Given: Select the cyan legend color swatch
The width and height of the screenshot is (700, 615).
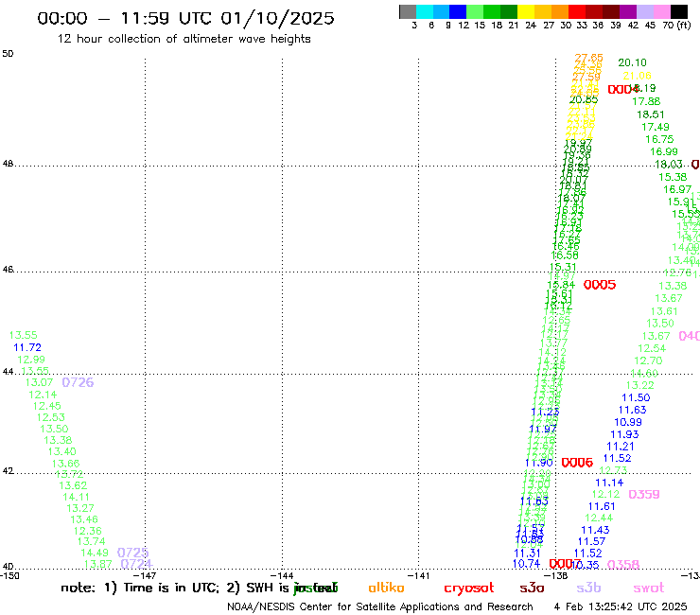Looking at the screenshot, I should (424, 11).
